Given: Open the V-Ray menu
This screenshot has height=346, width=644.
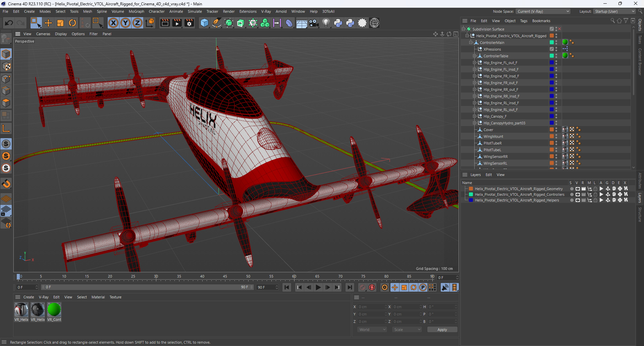Looking at the screenshot, I should 266,11.
